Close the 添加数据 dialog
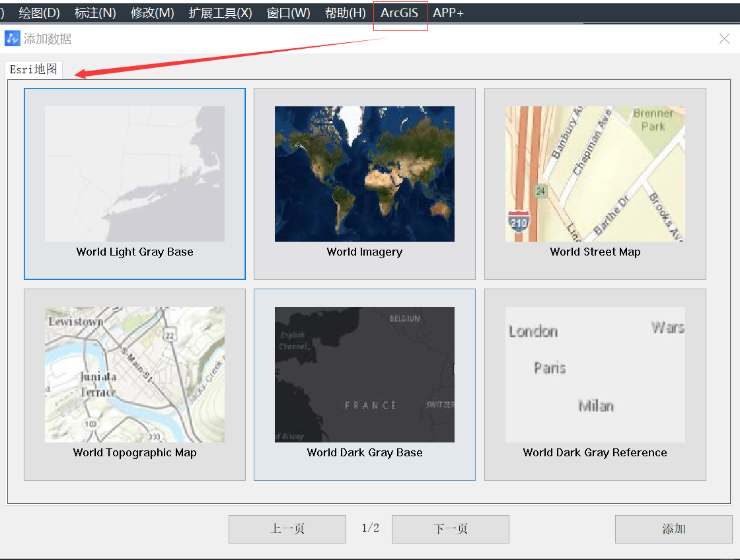Screen dimensions: 740x560 click(724, 39)
